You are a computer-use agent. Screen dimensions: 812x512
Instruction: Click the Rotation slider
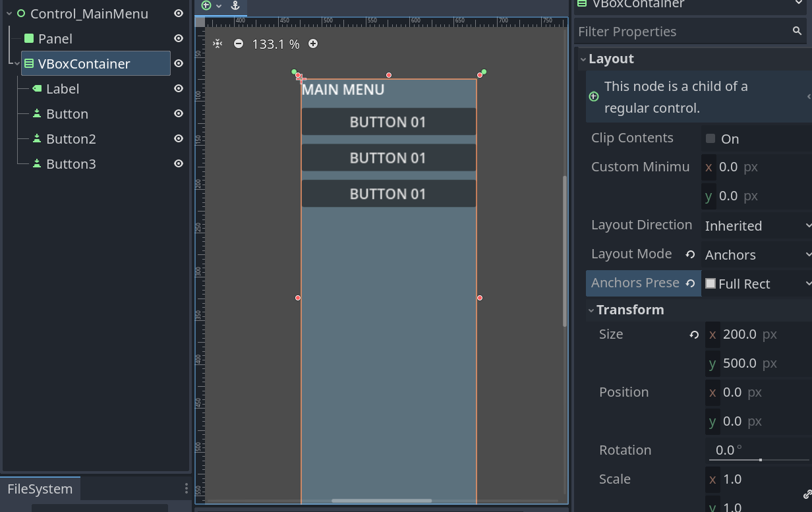(x=759, y=459)
